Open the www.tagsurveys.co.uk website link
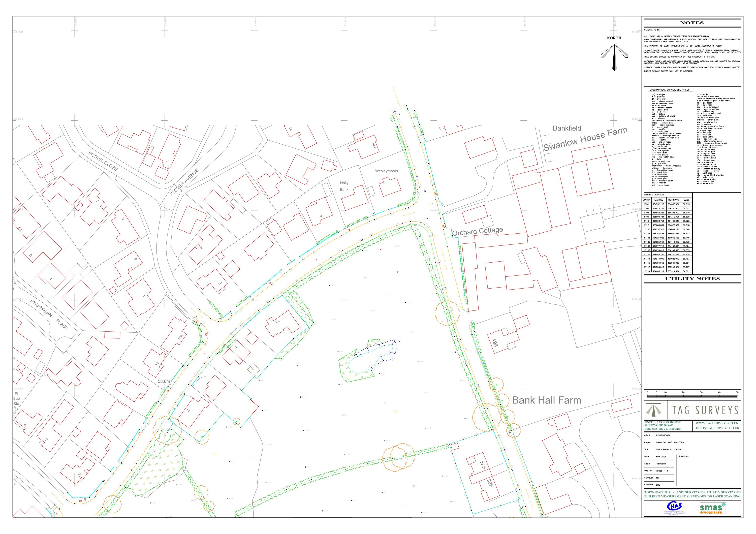This screenshot has height=534, width=756. click(x=717, y=423)
